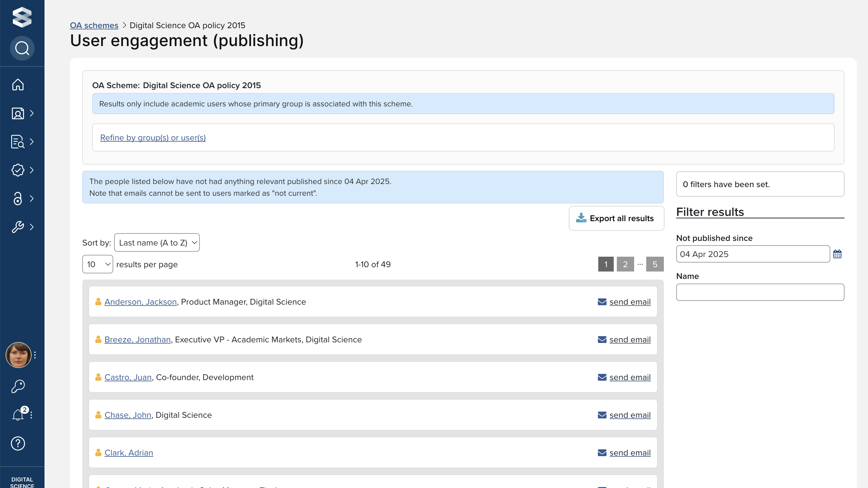Expand the profile icon menu chevron
Screen dimensions: 868x488
[x=32, y=113]
